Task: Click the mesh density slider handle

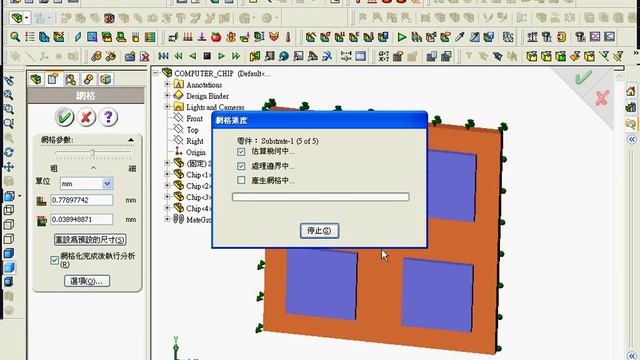Action: (93, 153)
